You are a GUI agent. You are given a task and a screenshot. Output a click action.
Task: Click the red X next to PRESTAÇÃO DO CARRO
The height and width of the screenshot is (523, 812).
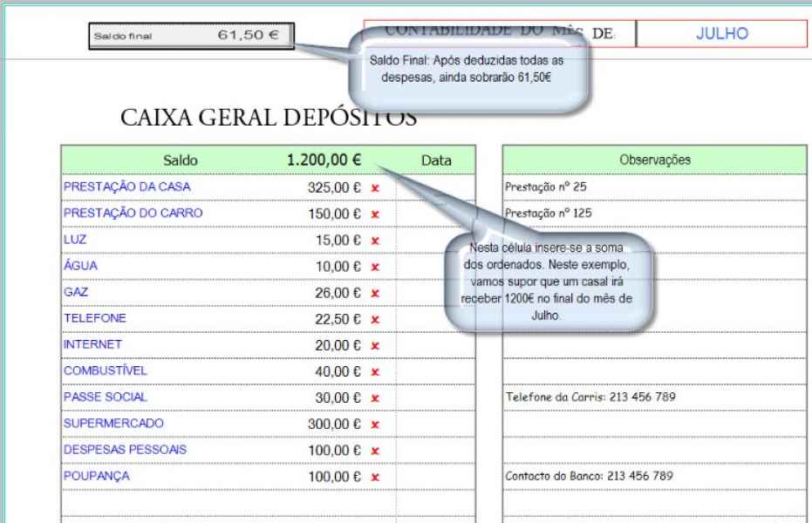(375, 214)
